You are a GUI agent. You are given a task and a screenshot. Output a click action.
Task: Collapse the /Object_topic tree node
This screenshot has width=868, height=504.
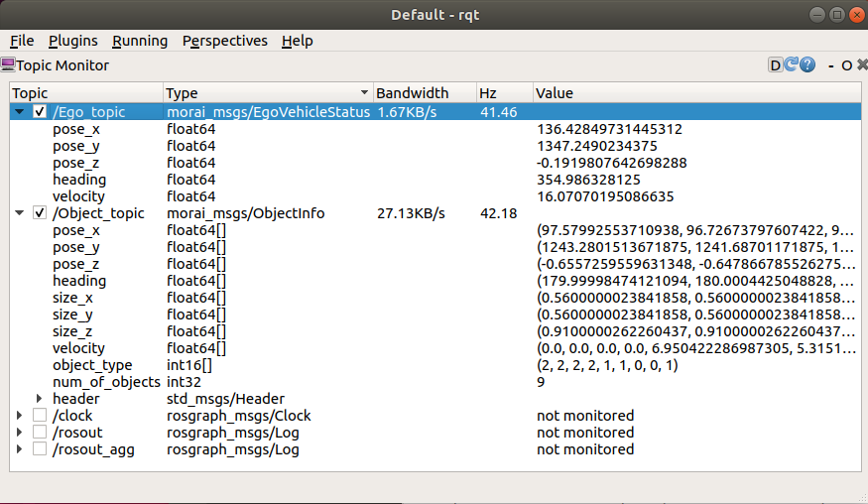20,213
